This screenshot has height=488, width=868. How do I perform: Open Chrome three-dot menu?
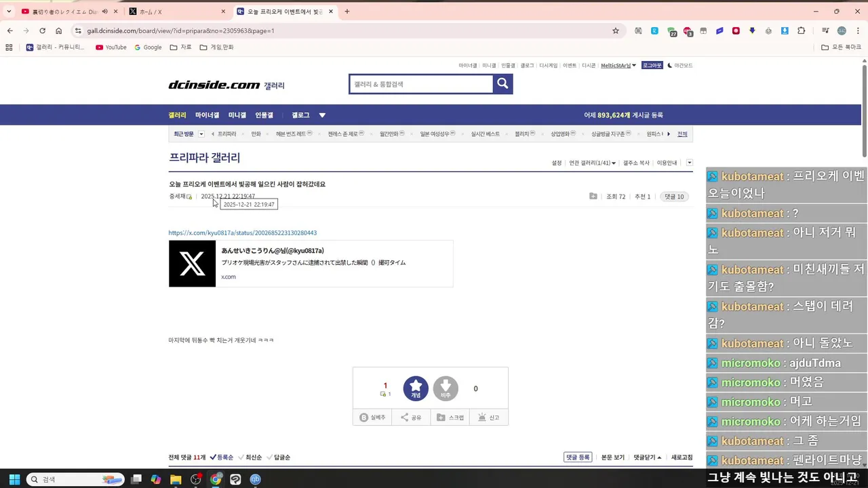pyautogui.click(x=858, y=30)
